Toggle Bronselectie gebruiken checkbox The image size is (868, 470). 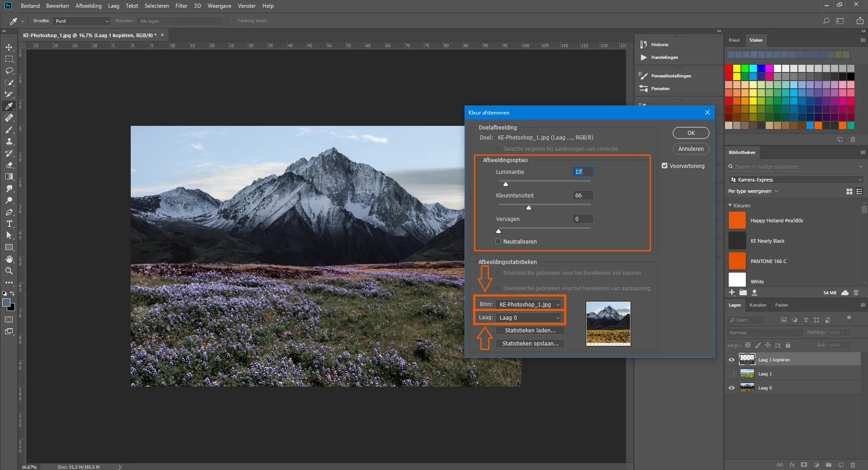click(x=498, y=273)
